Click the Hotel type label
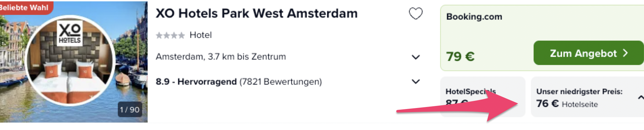The width and height of the screenshot is (644, 130). 200,35
